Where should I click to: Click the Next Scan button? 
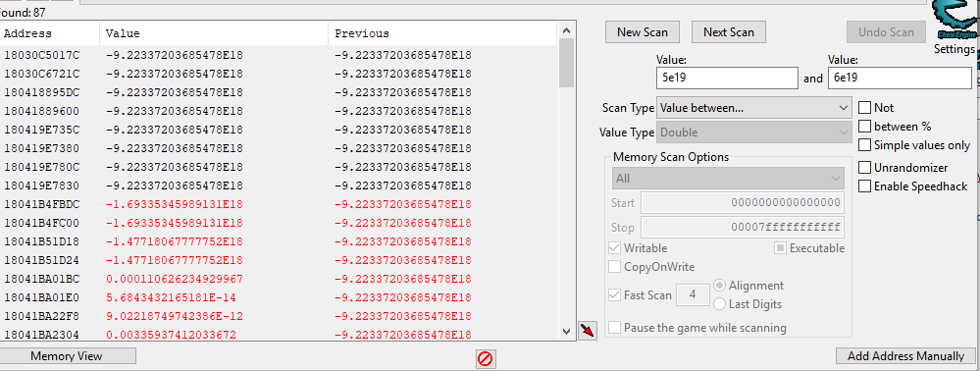tap(729, 32)
